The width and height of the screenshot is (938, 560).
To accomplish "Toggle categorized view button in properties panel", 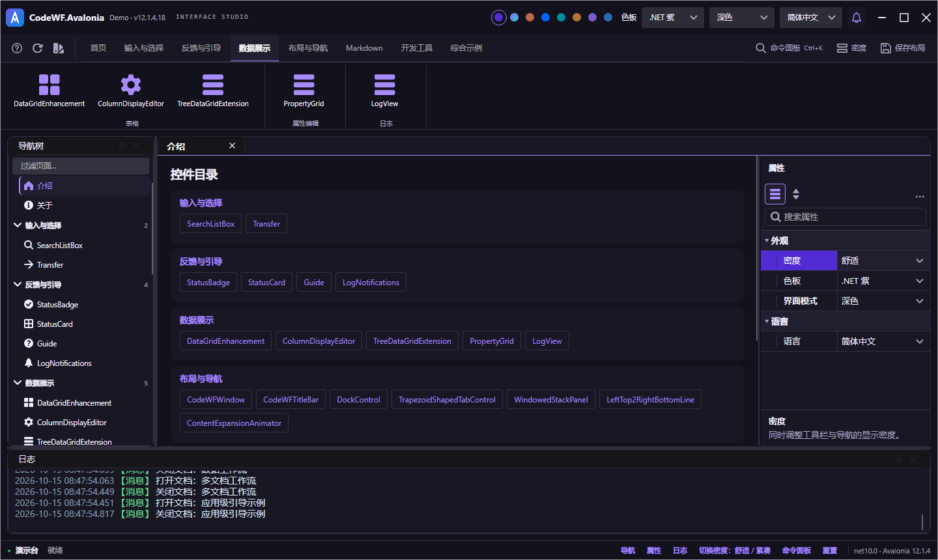I will tap(775, 194).
